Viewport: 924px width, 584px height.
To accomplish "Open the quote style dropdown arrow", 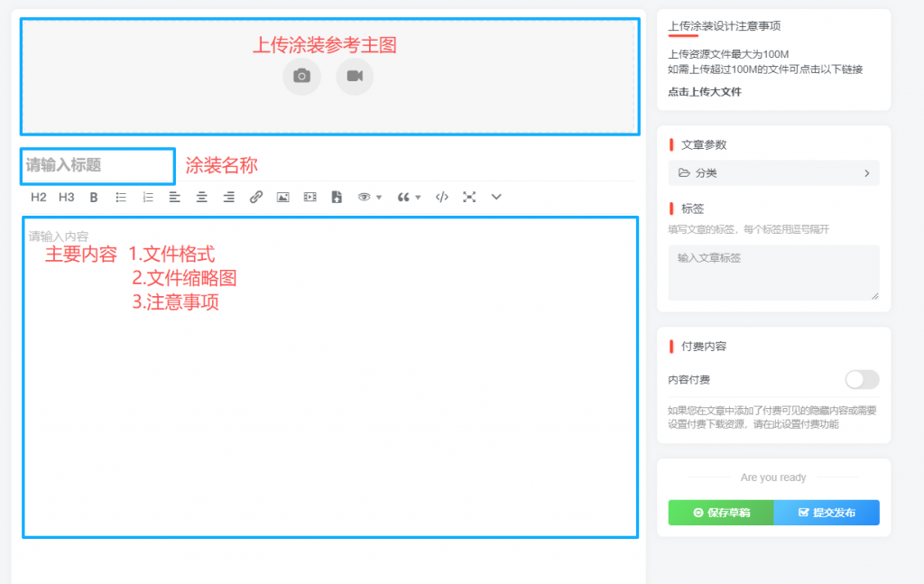I will [x=418, y=197].
